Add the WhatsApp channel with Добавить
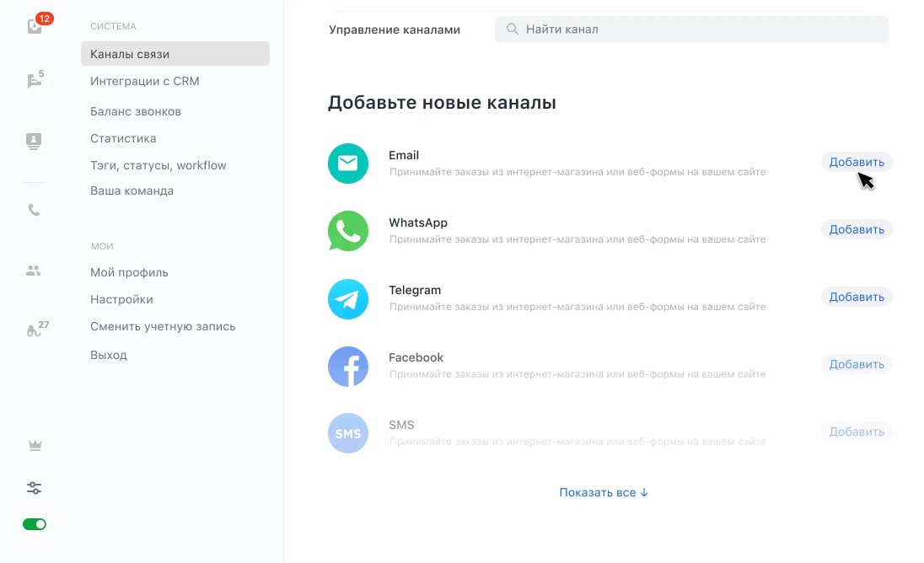The width and height of the screenshot is (924, 563). [857, 230]
